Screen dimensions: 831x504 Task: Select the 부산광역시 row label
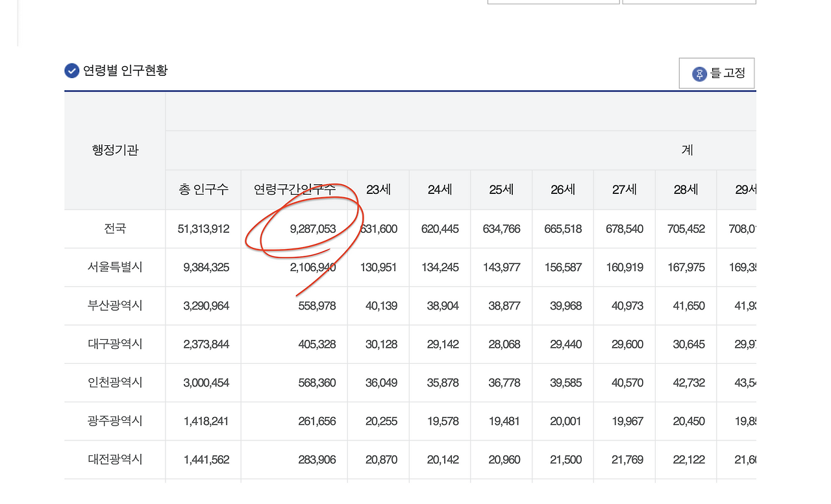115,306
